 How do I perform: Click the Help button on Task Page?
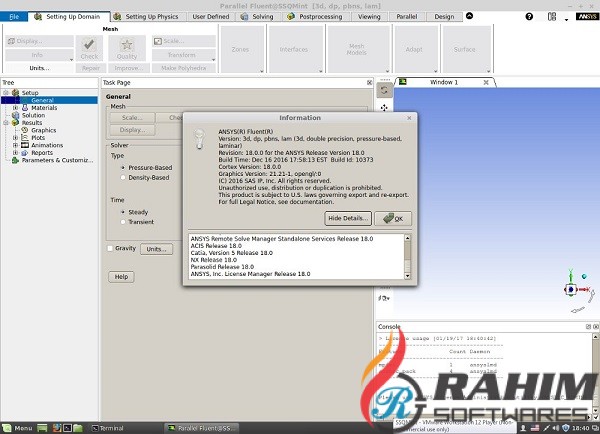[x=121, y=277]
